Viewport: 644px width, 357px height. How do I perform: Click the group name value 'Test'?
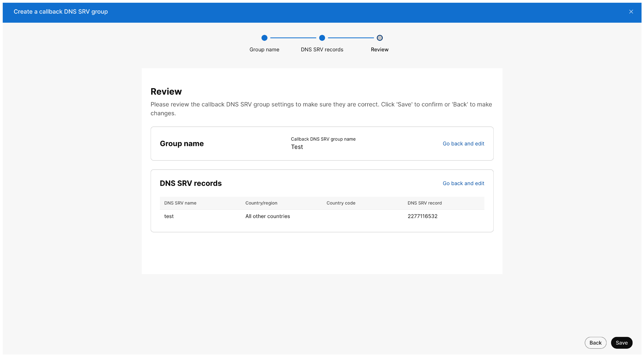pos(297,147)
